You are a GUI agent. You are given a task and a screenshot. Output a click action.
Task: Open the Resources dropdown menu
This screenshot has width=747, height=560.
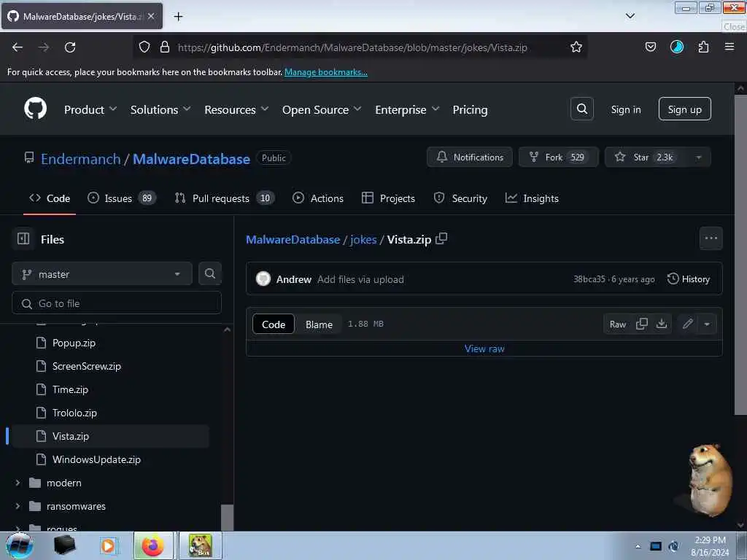pyautogui.click(x=236, y=109)
